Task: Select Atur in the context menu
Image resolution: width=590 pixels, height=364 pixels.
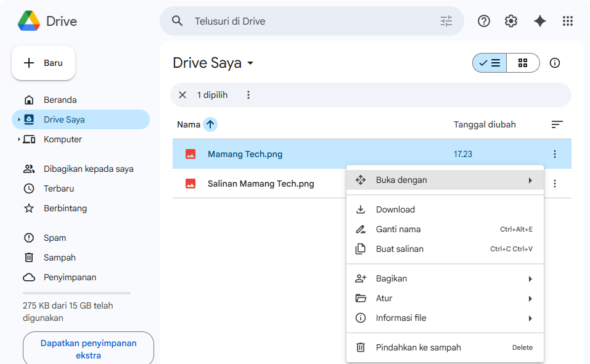Action: [x=445, y=298]
